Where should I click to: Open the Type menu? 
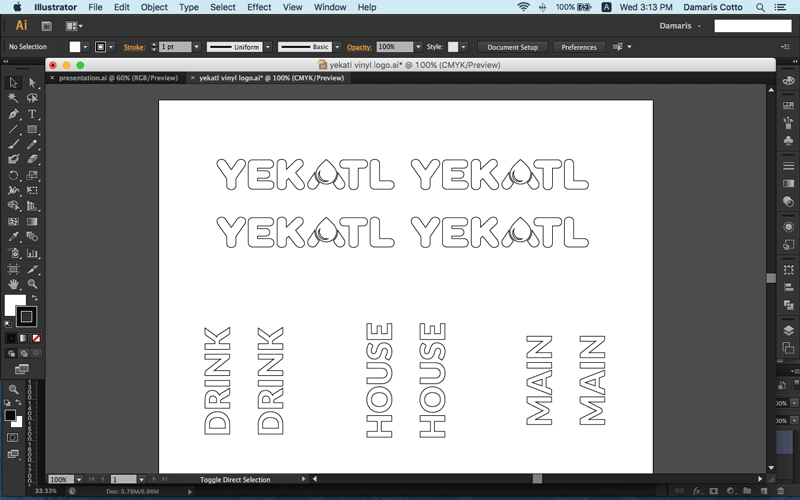(189, 7)
